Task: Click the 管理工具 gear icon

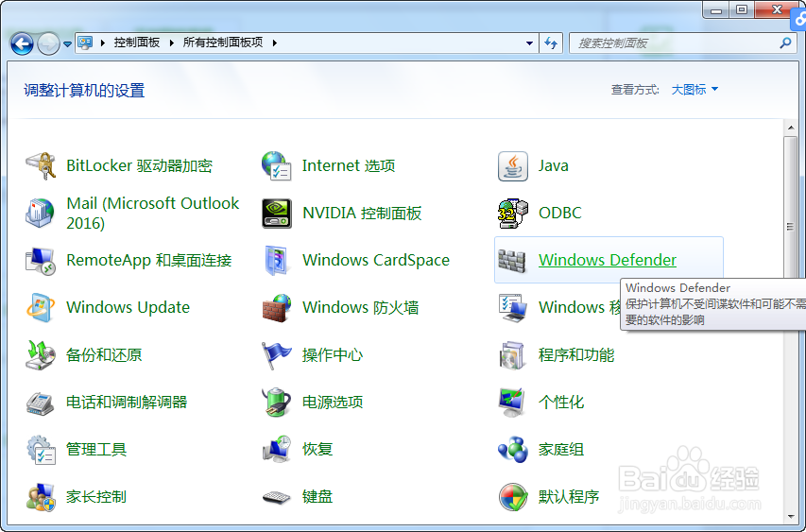Action: (42, 450)
